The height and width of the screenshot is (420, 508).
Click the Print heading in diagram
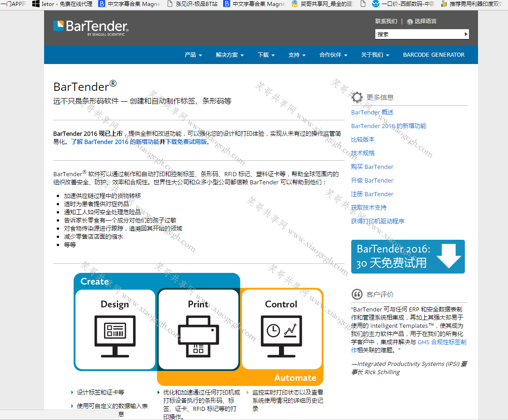198,304
